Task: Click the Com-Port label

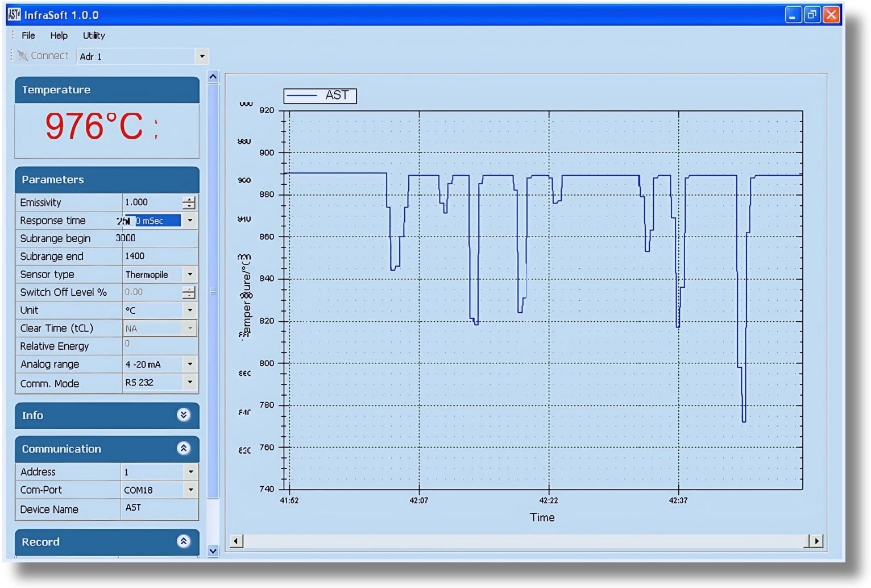Action: (41, 490)
